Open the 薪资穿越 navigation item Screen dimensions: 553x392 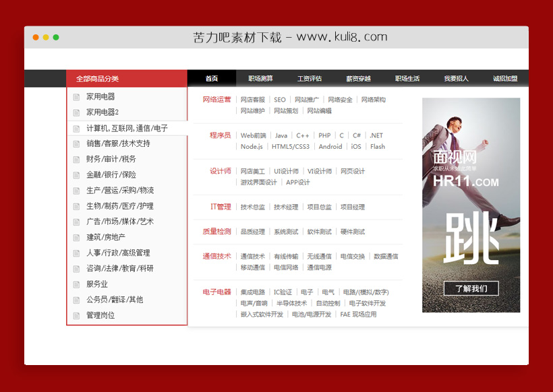click(358, 79)
